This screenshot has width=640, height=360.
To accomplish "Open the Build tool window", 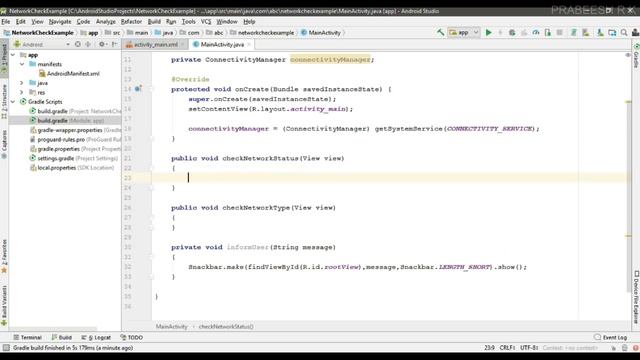I will (62, 338).
